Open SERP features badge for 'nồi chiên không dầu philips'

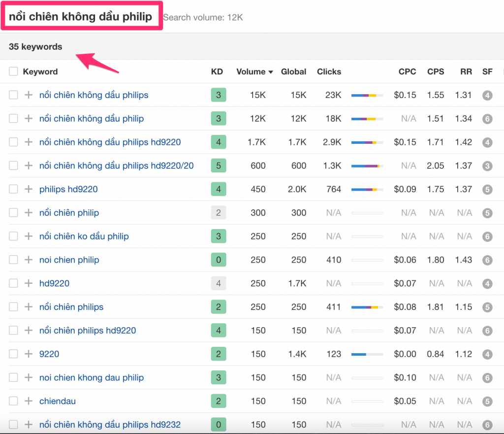tap(487, 95)
